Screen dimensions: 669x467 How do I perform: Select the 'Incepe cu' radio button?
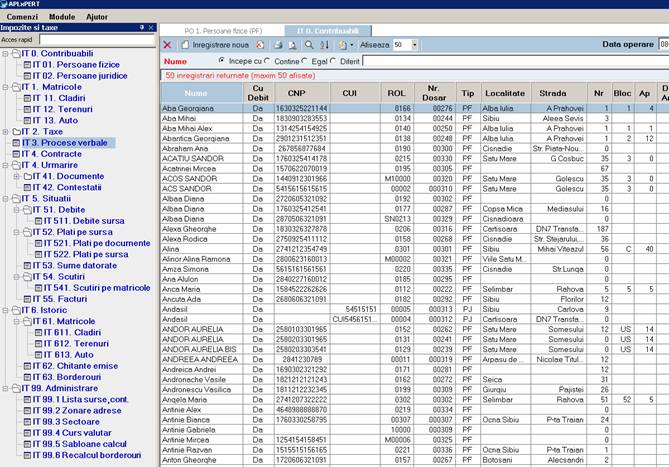pyautogui.click(x=220, y=61)
